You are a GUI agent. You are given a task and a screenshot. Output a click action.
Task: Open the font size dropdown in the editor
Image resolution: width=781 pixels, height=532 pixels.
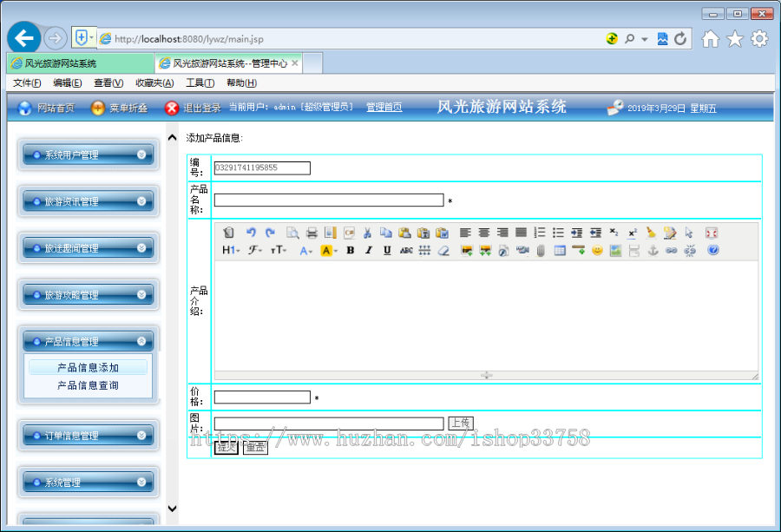click(278, 252)
